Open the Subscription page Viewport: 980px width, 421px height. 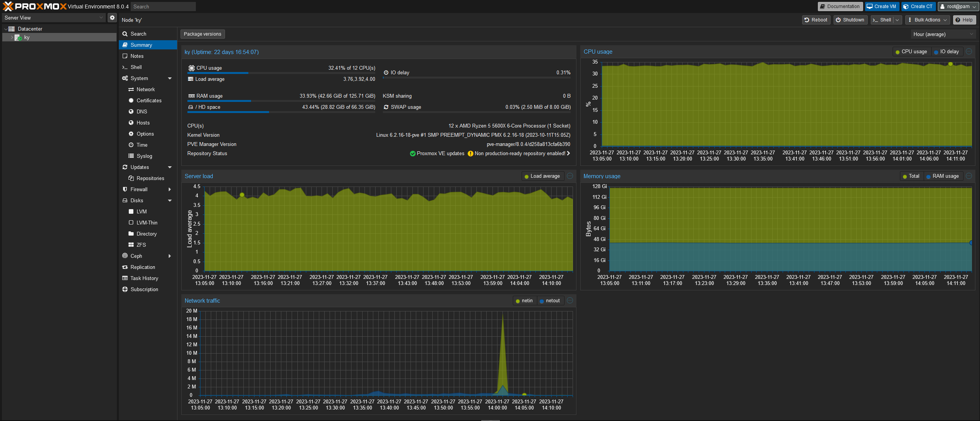pyautogui.click(x=144, y=289)
